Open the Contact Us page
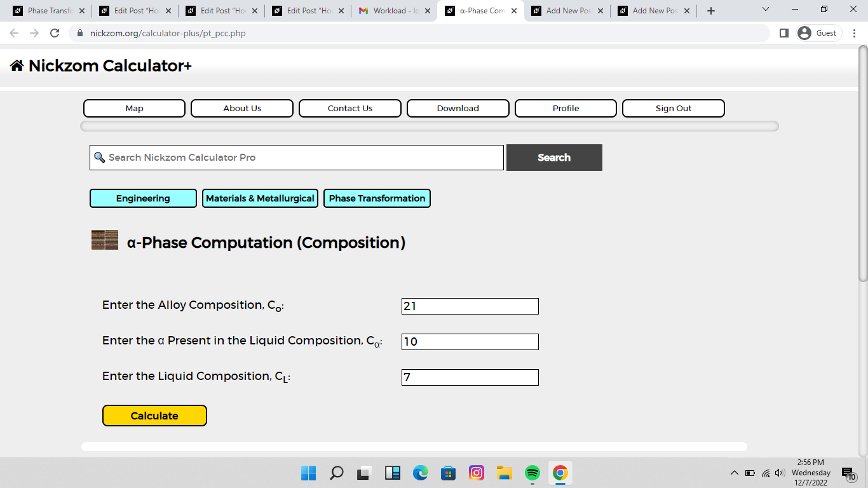Screen dimensions: 868x488 click(x=350, y=108)
